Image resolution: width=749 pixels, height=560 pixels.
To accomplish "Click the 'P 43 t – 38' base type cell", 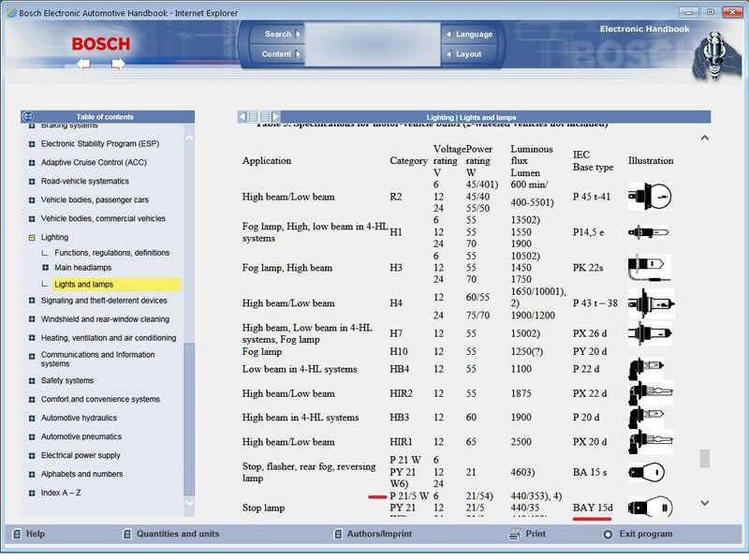I will 595,302.
